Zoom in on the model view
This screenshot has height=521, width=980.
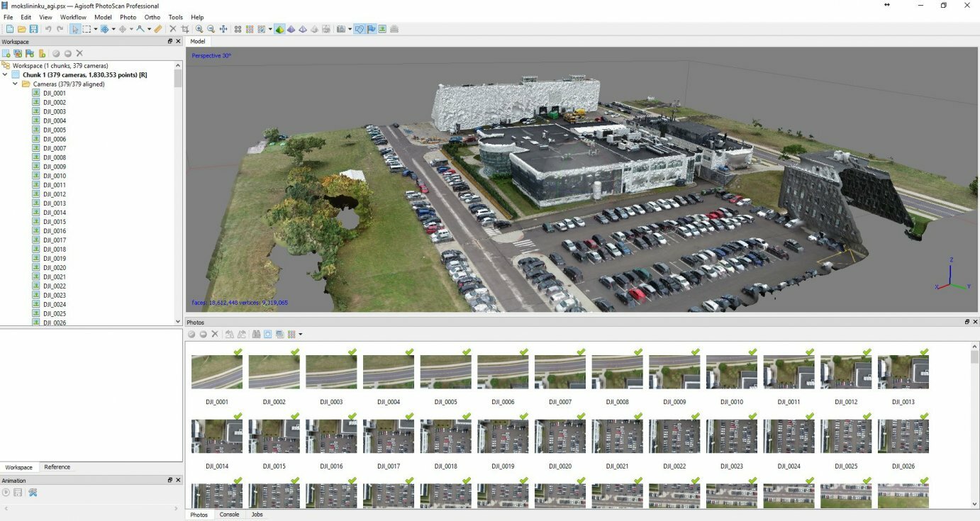tap(199, 29)
